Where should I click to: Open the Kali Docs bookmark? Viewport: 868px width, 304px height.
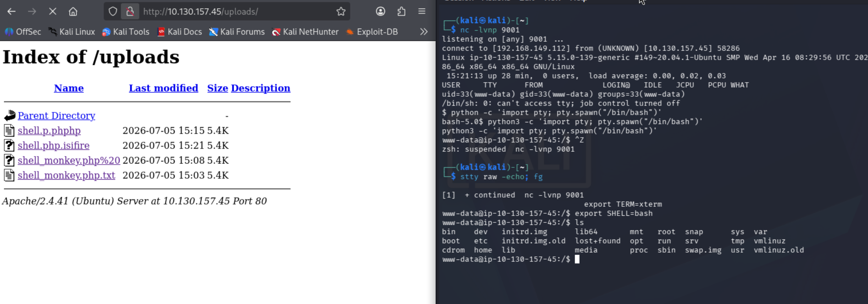(x=179, y=32)
